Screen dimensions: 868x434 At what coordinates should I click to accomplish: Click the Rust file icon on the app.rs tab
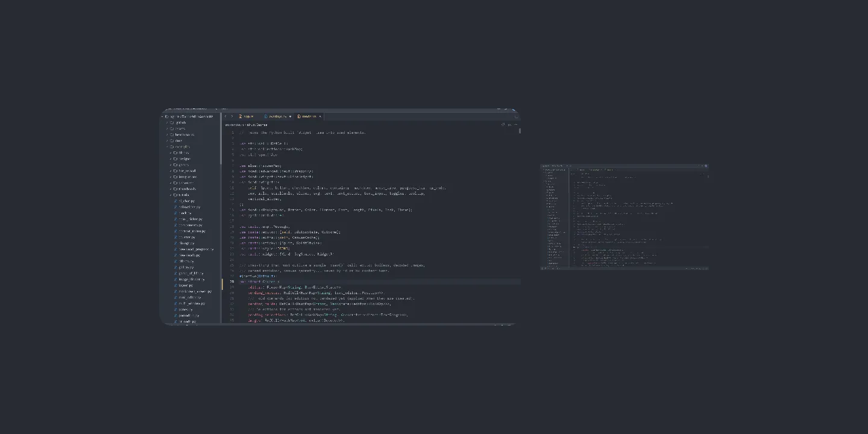click(240, 116)
